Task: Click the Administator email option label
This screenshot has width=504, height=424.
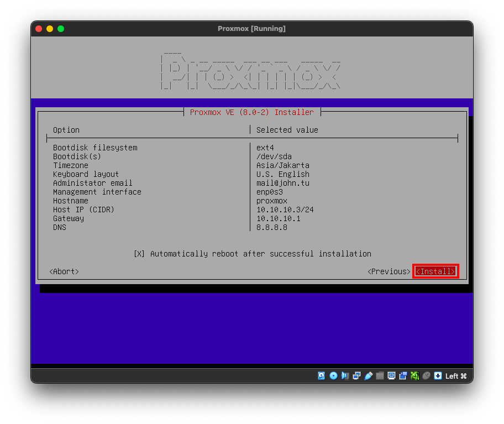Action: [x=93, y=183]
